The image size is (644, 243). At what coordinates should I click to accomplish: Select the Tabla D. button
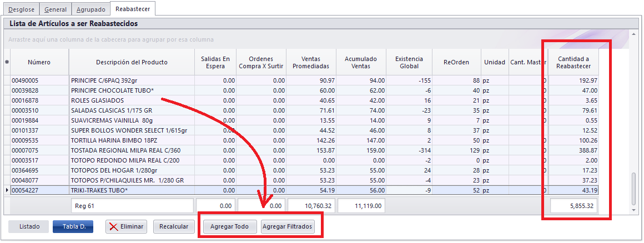click(x=73, y=226)
